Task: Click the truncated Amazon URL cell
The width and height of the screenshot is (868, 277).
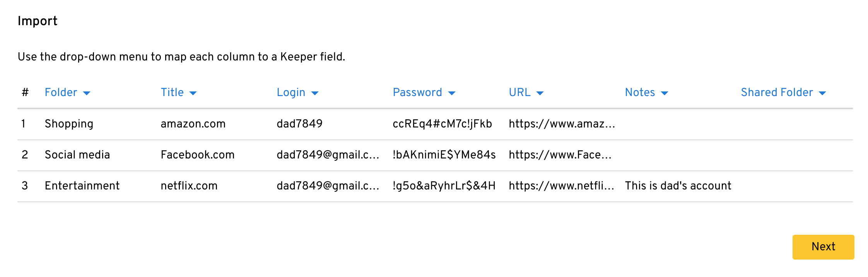Action: [x=562, y=124]
